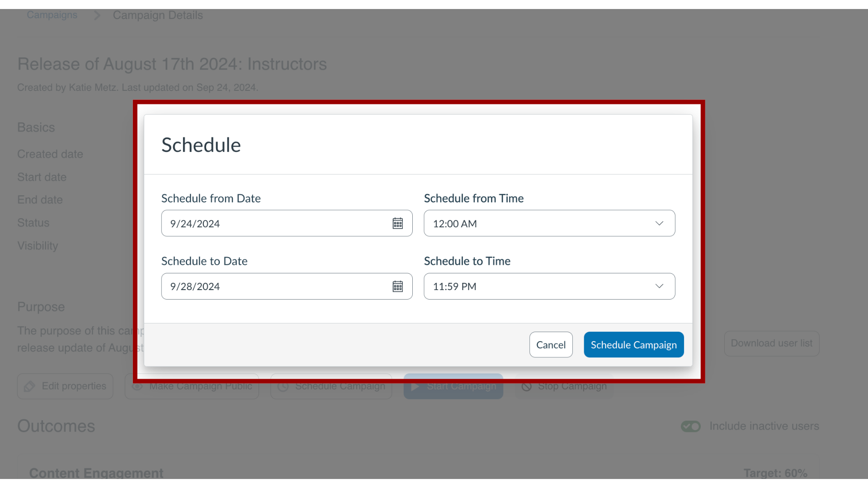This screenshot has width=868, height=488.
Task: Select the Schedule from Date input field
Action: coord(287,223)
